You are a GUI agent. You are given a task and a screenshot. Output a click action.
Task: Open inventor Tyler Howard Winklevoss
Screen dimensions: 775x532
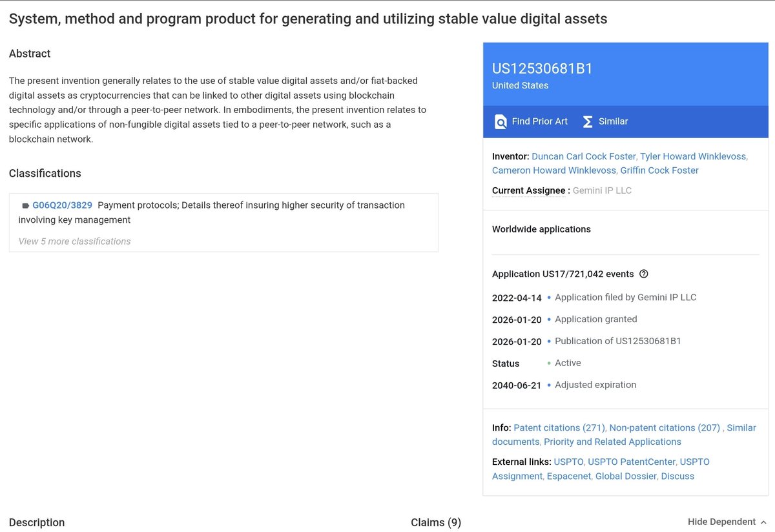[x=693, y=156]
